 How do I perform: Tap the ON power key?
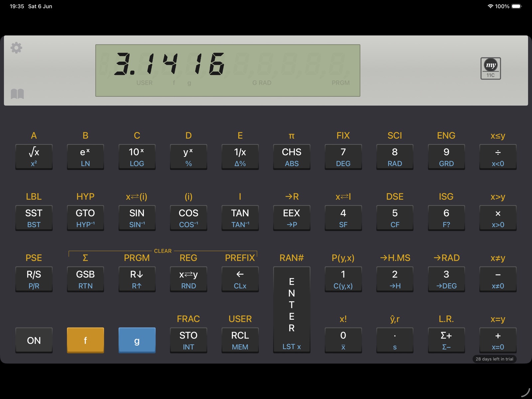coord(34,340)
